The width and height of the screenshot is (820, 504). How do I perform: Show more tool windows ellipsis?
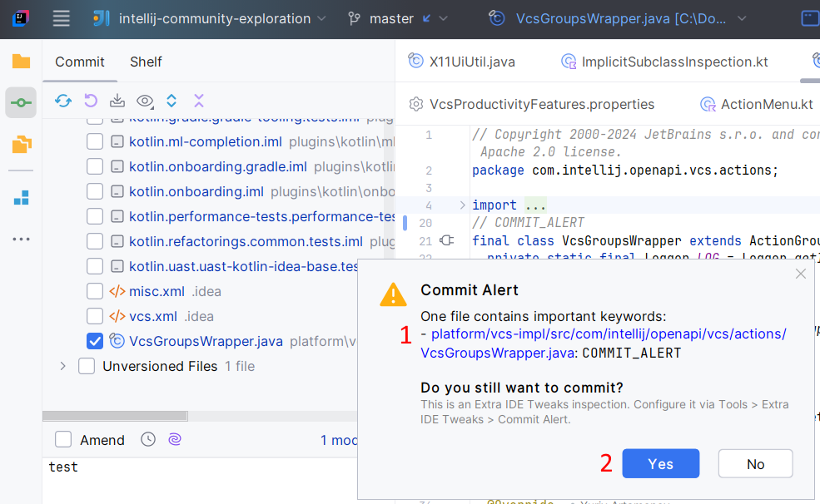[21, 240]
